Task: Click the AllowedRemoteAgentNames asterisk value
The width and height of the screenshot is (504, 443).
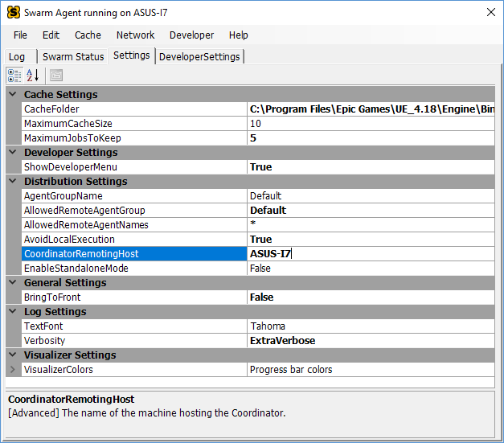Action: click(x=371, y=225)
